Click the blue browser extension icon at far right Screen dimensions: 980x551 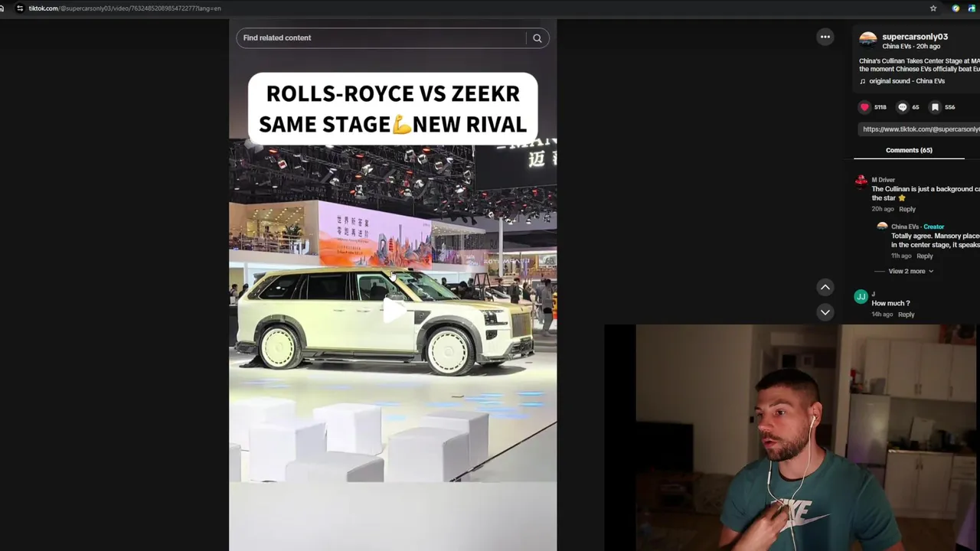(x=972, y=8)
